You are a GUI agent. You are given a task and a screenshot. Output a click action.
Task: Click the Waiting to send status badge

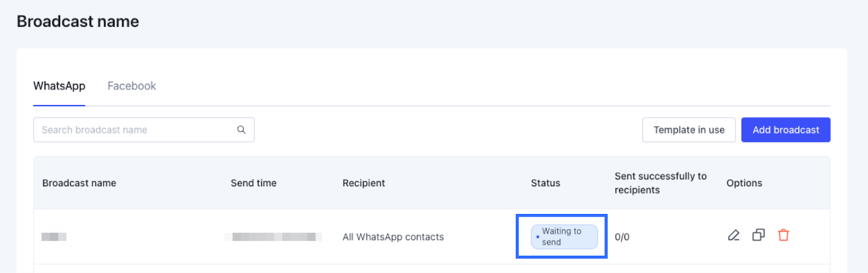click(x=564, y=237)
